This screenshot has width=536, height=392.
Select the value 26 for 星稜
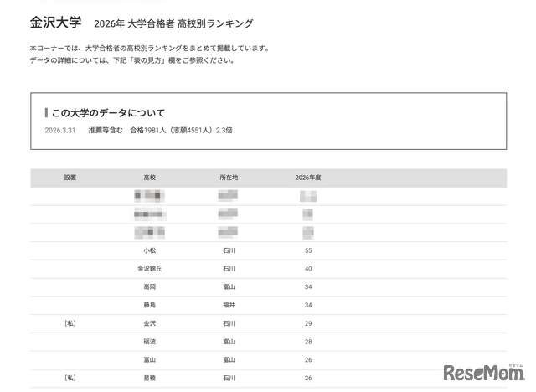(308, 378)
